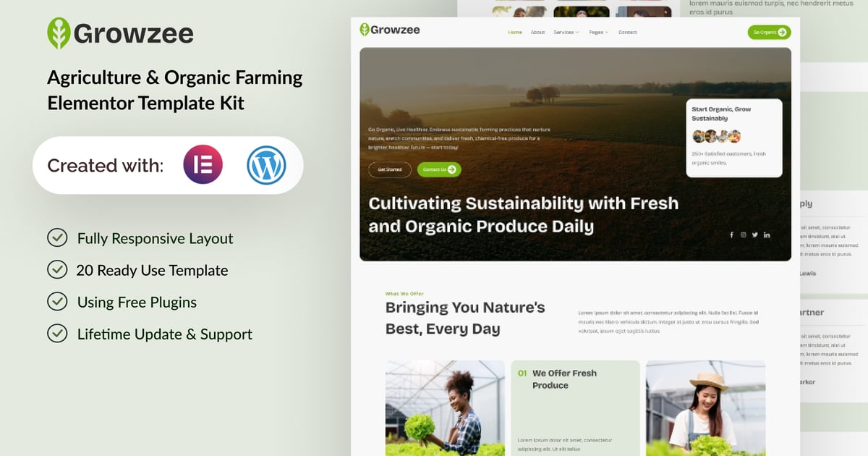Image resolution: width=868 pixels, height=456 pixels.
Task: Click the Go Organic button
Action: tap(769, 32)
